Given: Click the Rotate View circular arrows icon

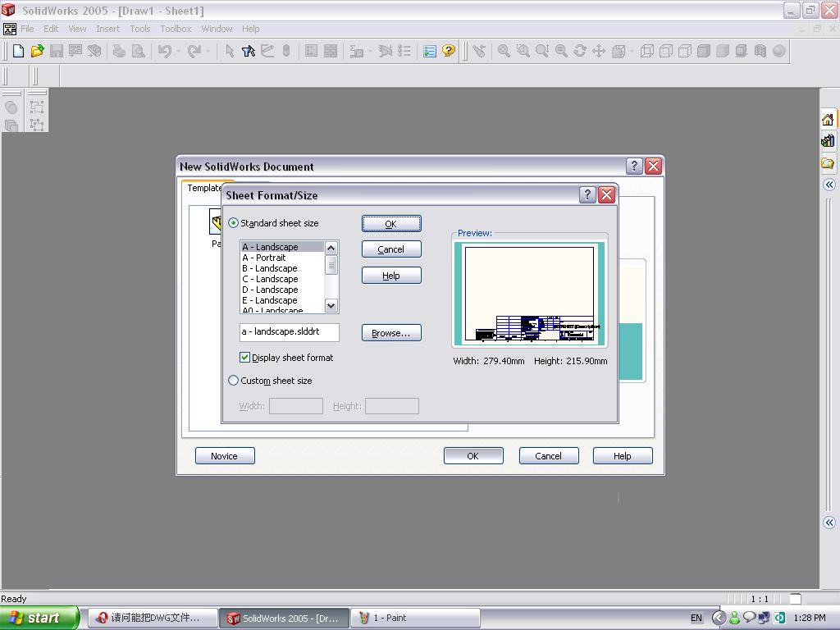Looking at the screenshot, I should 580,51.
